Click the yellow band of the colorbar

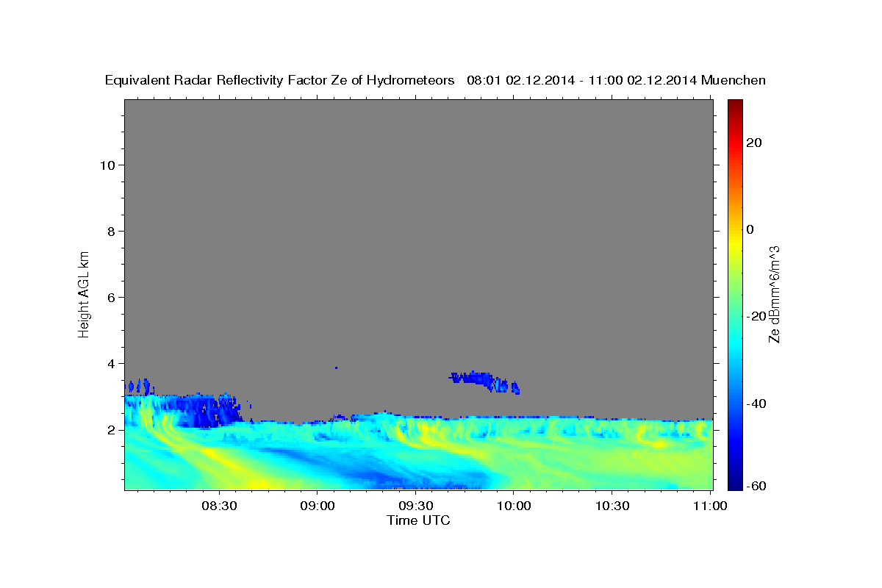click(x=735, y=243)
